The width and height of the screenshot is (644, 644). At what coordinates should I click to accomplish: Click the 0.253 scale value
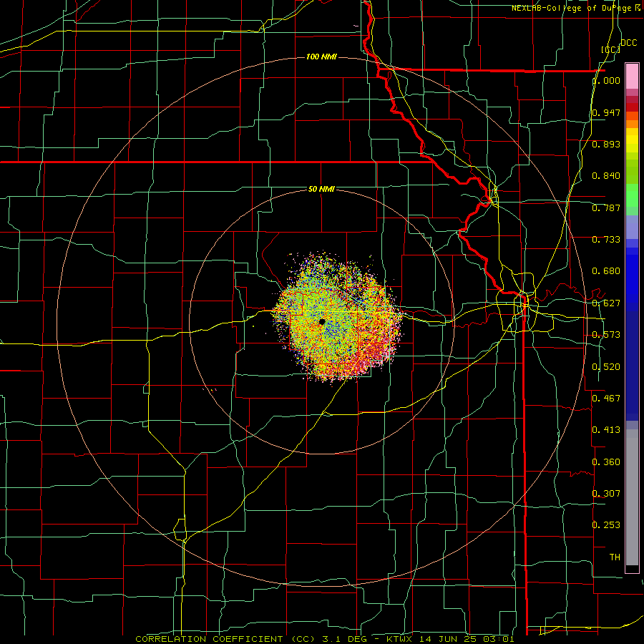(606, 525)
